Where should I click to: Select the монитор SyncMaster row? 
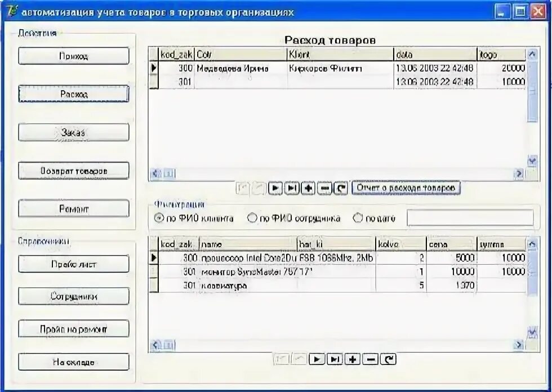pyautogui.click(x=338, y=271)
